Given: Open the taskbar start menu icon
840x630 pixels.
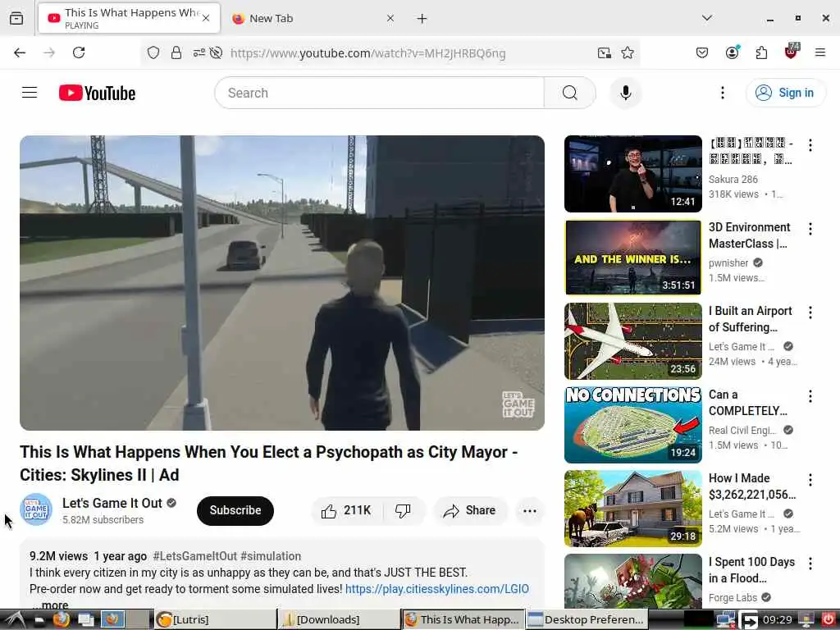Looking at the screenshot, I should pos(15,620).
